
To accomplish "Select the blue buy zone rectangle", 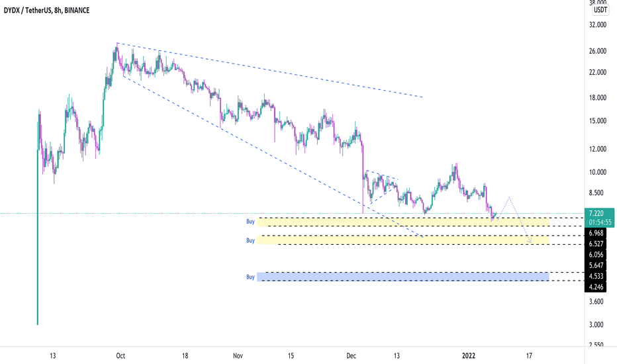I will [x=403, y=276].
